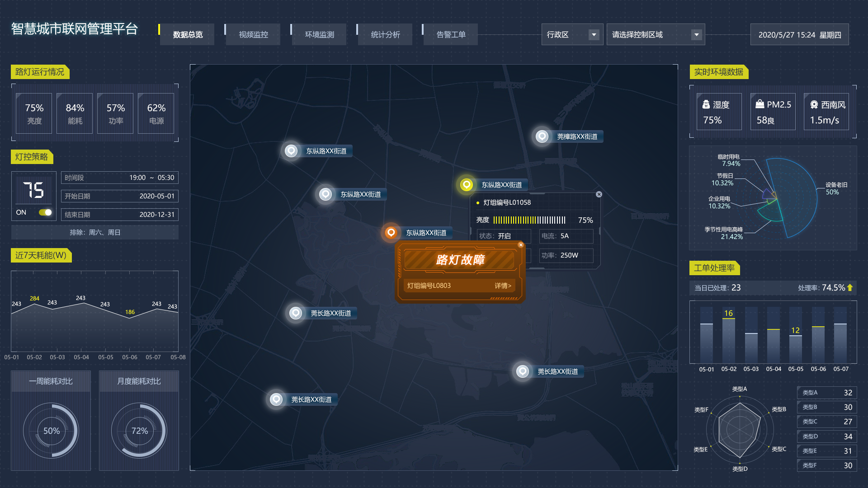Viewport: 868px width, 488px height.
Task: Click the orange fault map pin marker
Action: [x=391, y=232]
